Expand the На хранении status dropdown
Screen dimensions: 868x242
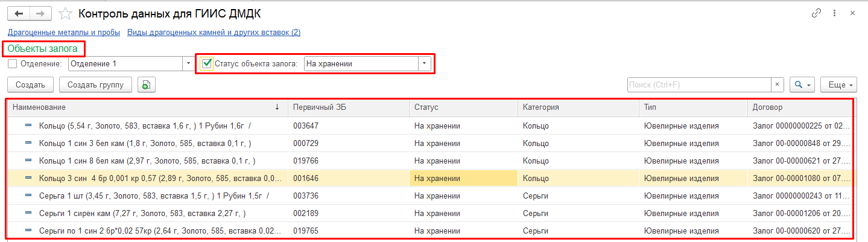point(426,63)
